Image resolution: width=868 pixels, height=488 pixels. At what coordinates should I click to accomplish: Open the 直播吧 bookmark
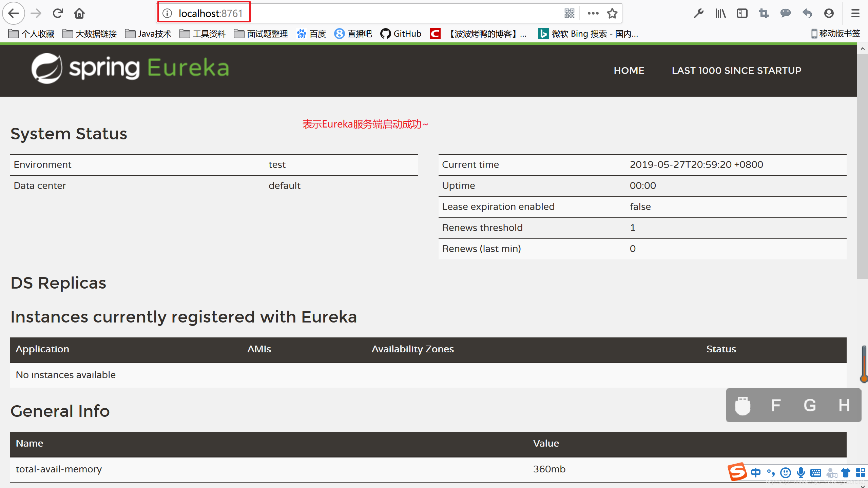[353, 34]
